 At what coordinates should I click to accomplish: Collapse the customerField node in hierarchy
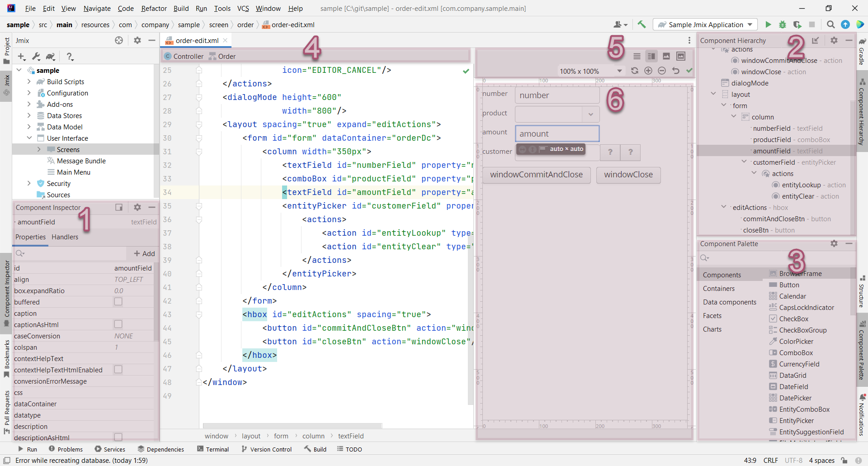(x=744, y=162)
